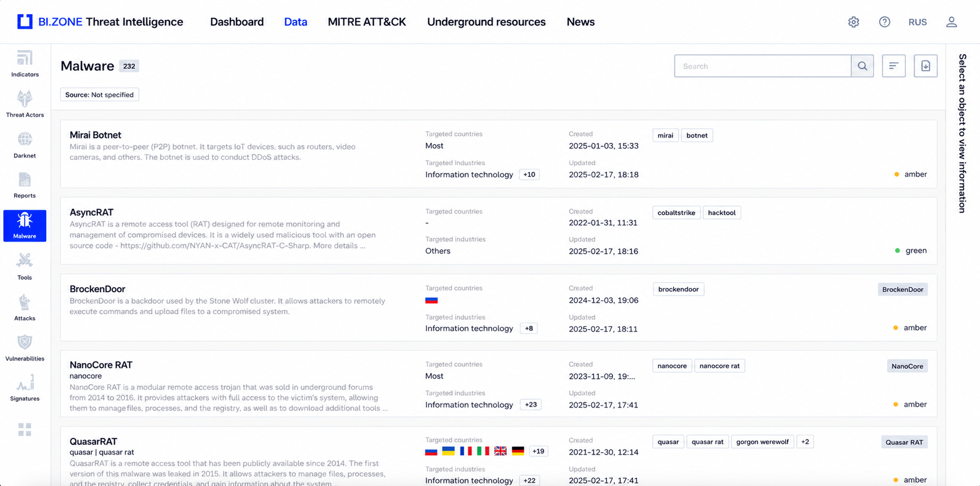Click the magnifier search button
This screenshot has width=980, height=486.
(x=862, y=66)
